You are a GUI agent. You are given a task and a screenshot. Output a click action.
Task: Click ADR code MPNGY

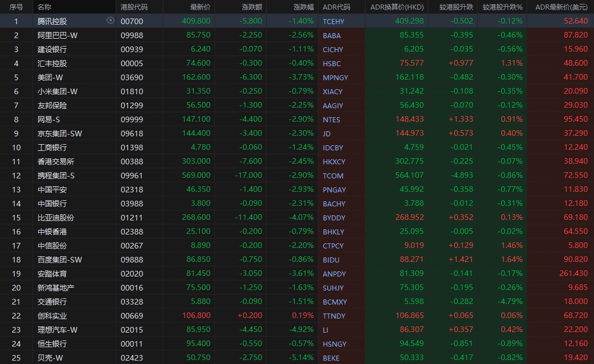[335, 77]
